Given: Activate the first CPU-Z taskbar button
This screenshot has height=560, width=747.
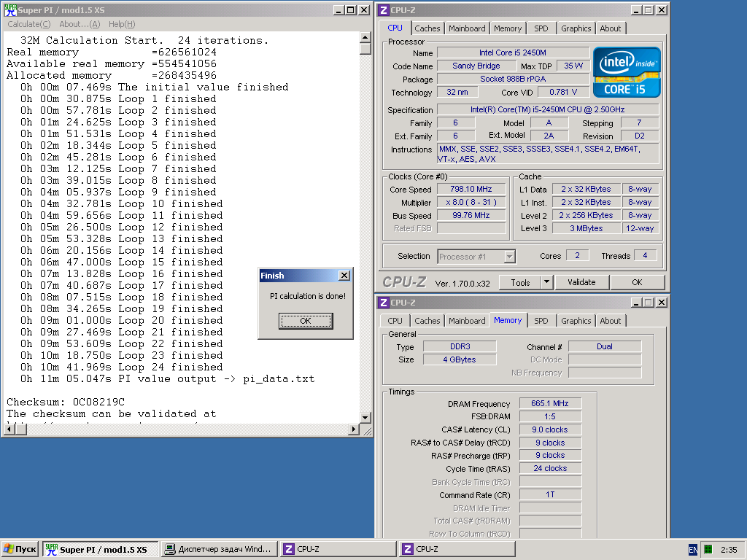Looking at the screenshot, I should point(338,549).
